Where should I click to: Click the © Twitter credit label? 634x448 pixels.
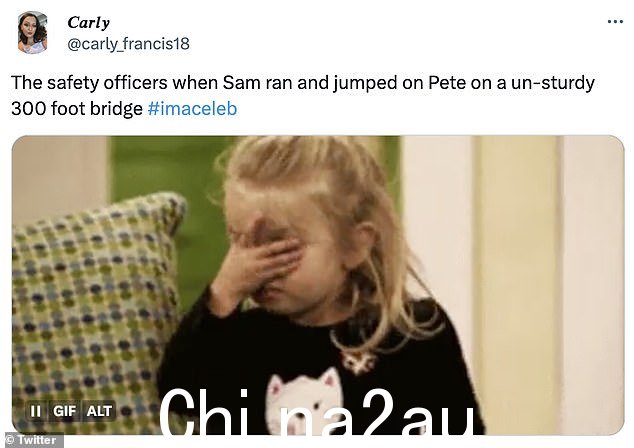[32, 440]
